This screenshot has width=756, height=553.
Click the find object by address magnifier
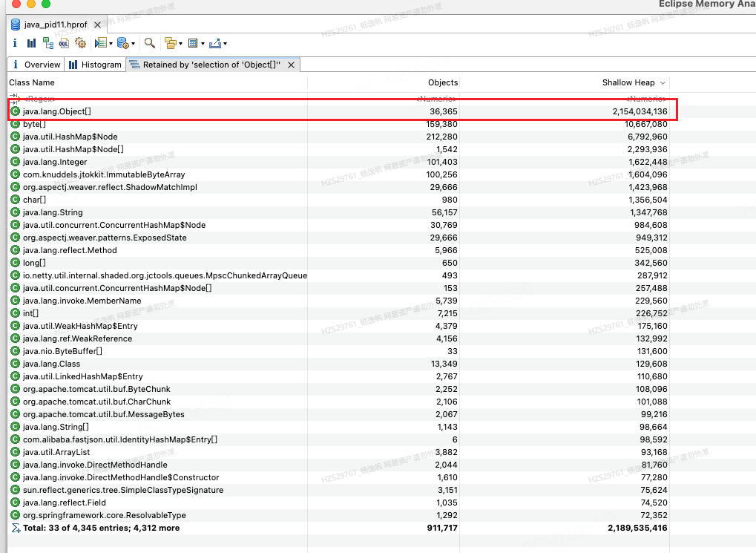(x=150, y=44)
